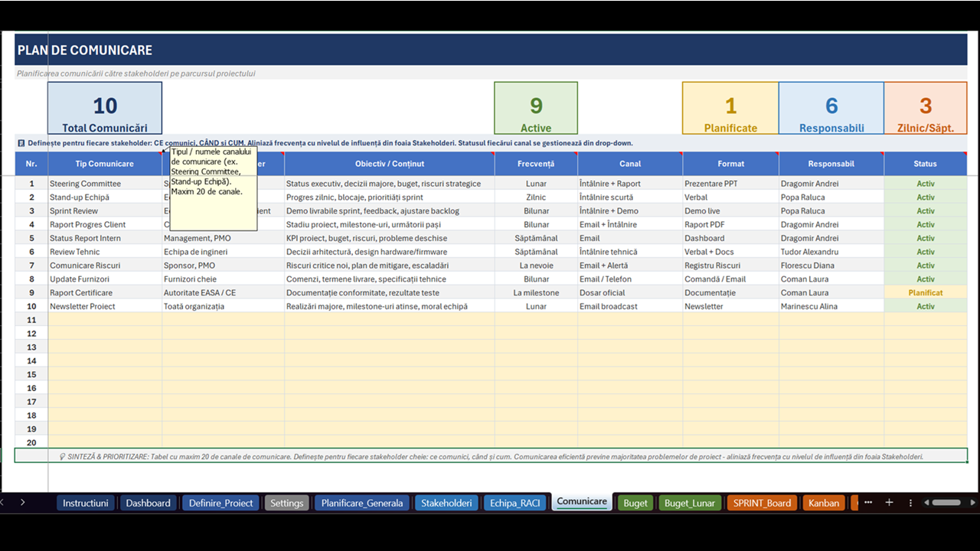The image size is (980, 551).
Task: Select the Status column header
Action: click(x=925, y=164)
